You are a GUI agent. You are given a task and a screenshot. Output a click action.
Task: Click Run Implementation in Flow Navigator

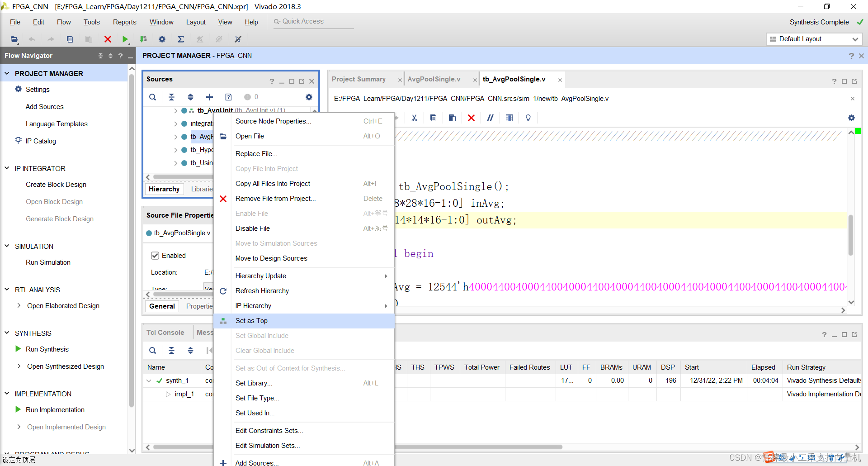coord(55,410)
